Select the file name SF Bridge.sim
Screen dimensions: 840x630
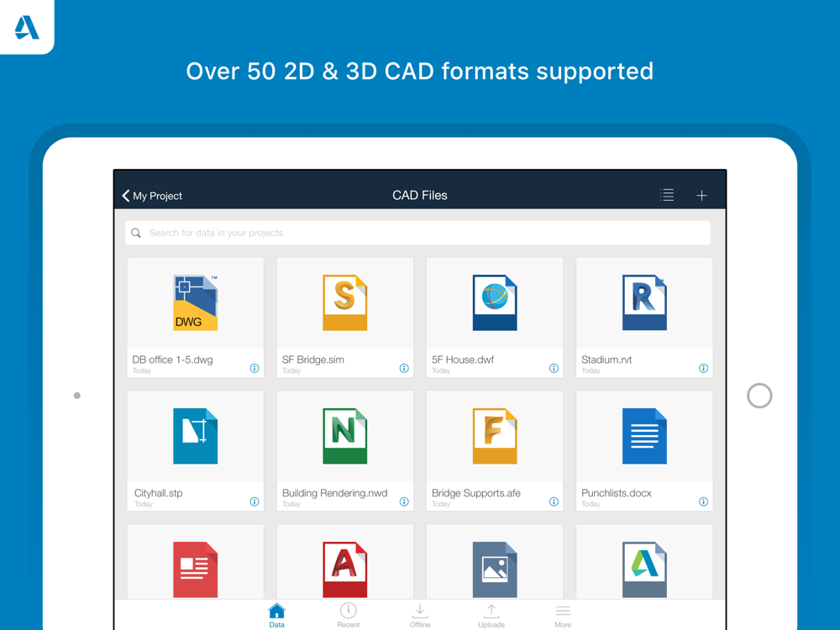(313, 360)
